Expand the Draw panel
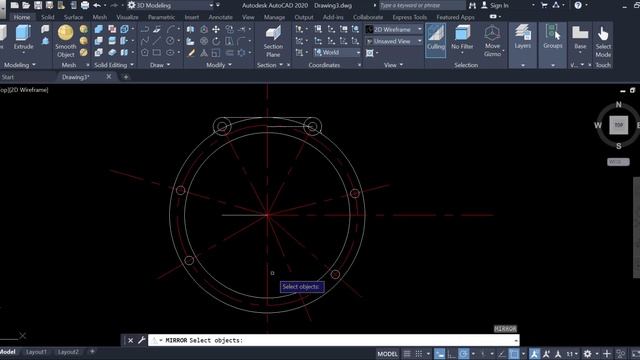The image size is (640, 360). [x=160, y=65]
